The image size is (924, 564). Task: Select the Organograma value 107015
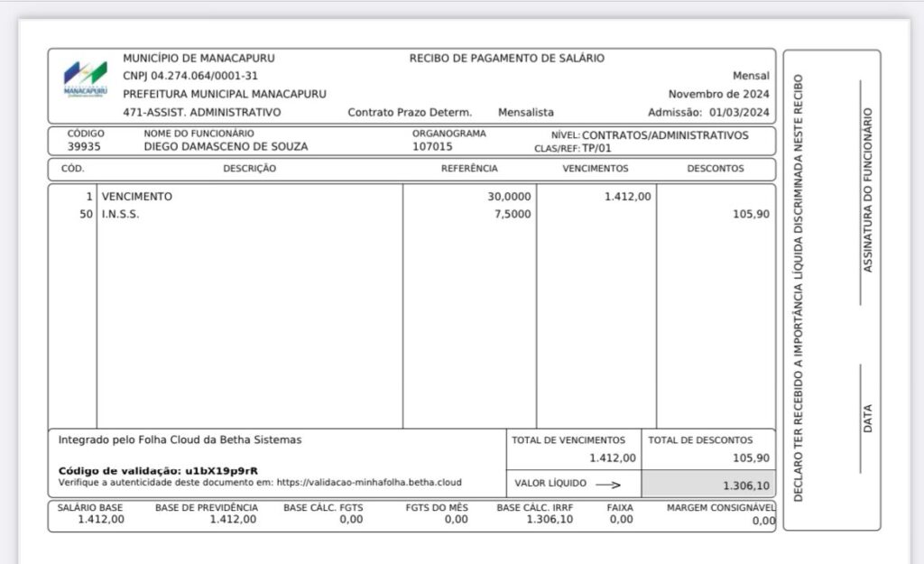click(432, 147)
